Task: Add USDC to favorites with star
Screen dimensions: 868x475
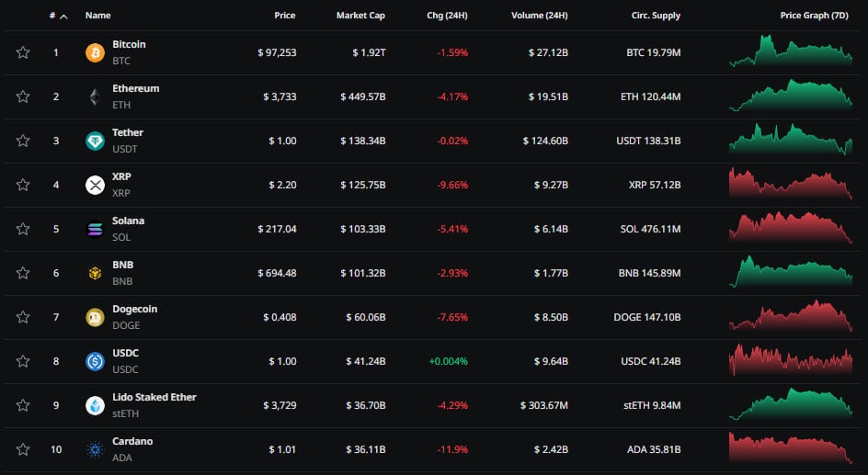Action: [x=23, y=361]
